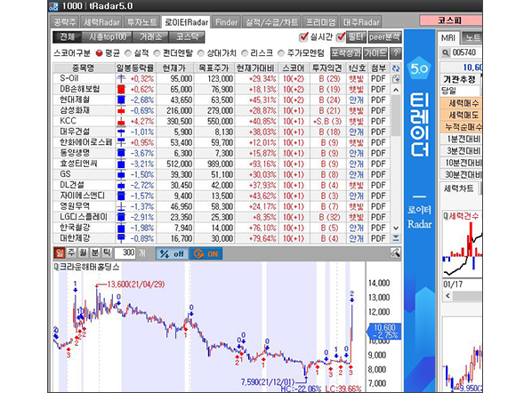Viewport: 532px width, 393px height.
Task: Click scrollbar up arrow of stock list
Action: click(x=396, y=90)
